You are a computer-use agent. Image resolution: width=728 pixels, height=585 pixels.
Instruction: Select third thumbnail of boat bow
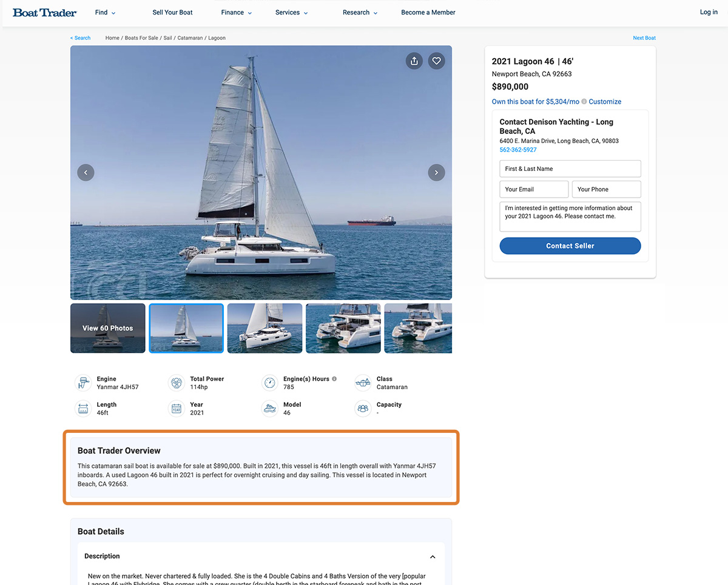tap(265, 328)
